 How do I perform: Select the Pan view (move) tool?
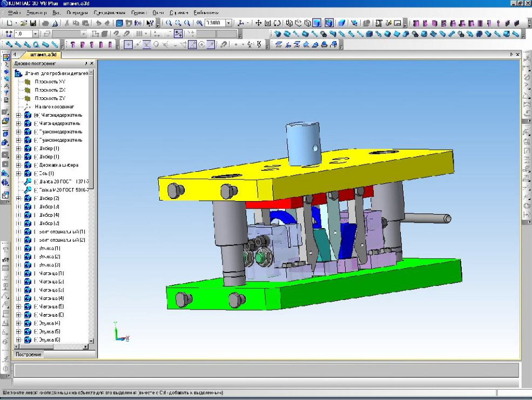point(259,23)
